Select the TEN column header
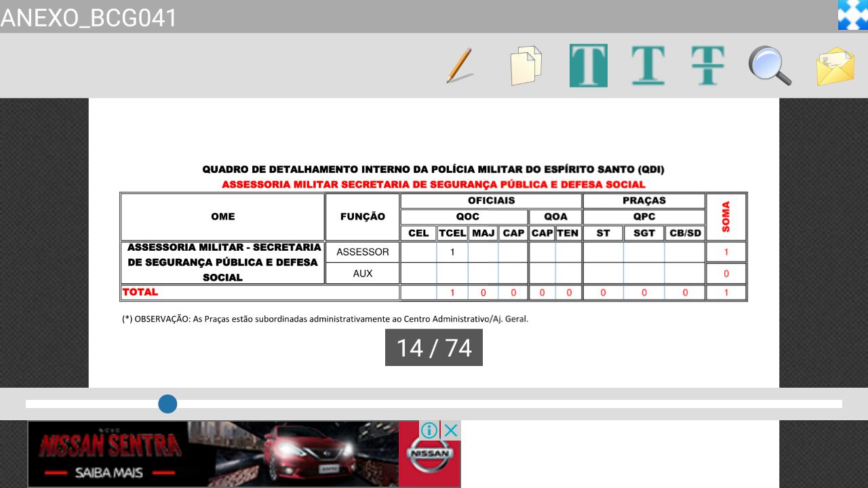868x488 pixels. pos(568,233)
